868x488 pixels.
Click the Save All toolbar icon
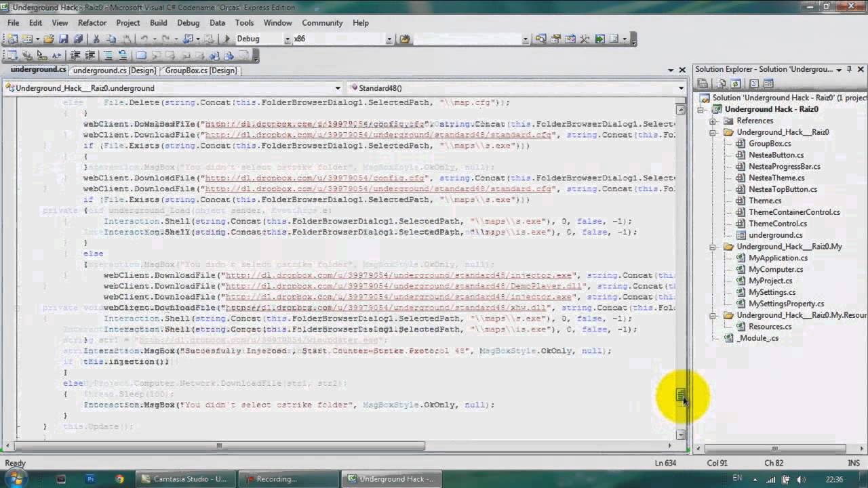[78, 39]
